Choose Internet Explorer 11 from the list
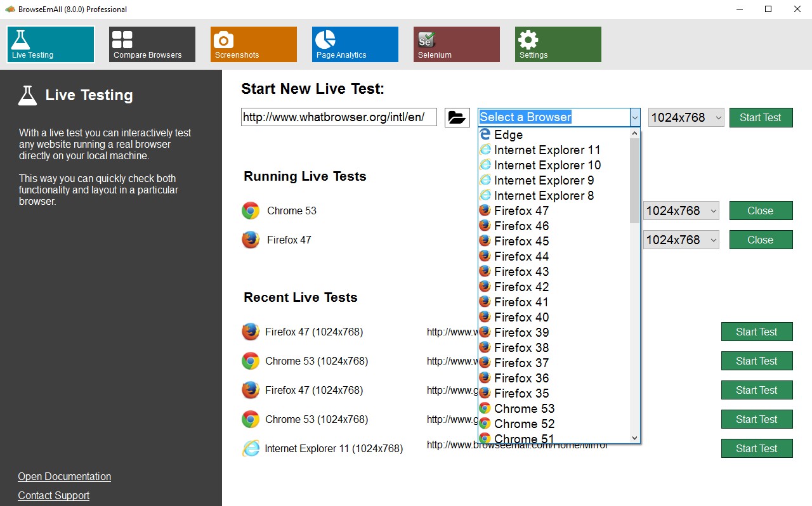Viewport: 812px width, 506px height. [x=554, y=150]
